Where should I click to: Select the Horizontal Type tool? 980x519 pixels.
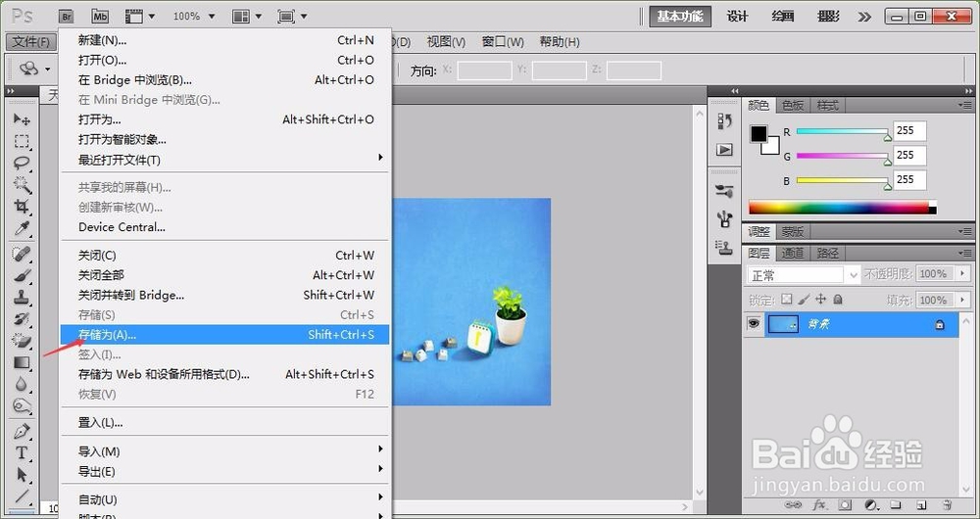[x=22, y=453]
